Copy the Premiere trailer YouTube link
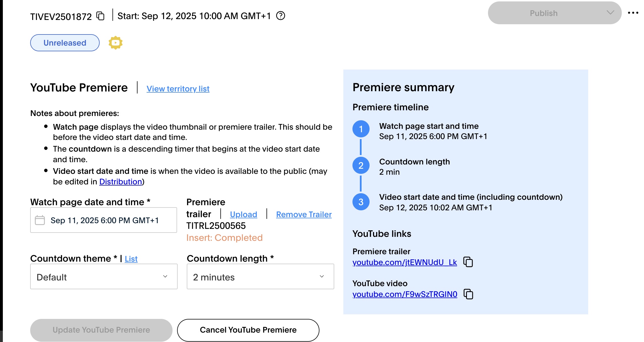The height and width of the screenshot is (342, 644). [x=468, y=262]
